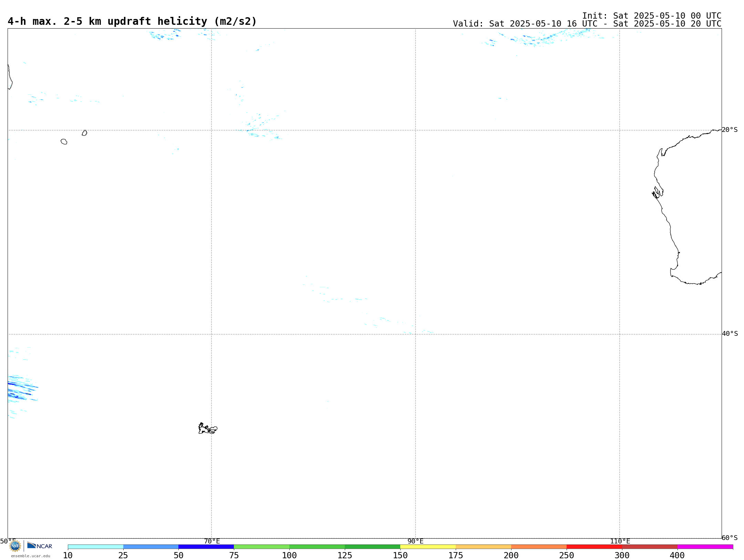This screenshot has width=744, height=560.
Task: Click the colorbar label 300
Action: point(622,556)
